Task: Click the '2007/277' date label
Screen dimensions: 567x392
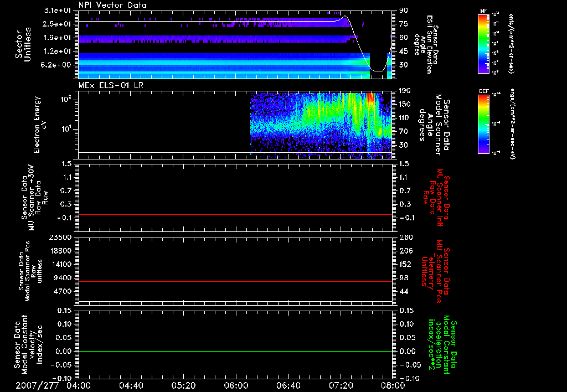Action: point(37,385)
